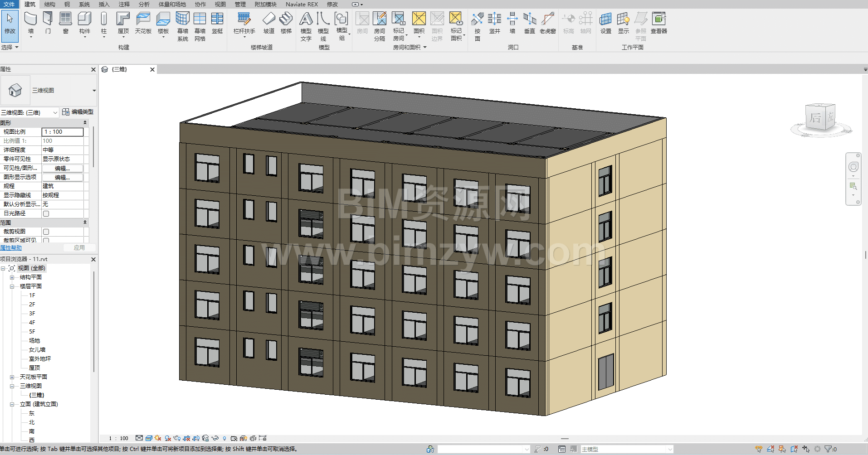868x455 pixels.
Task: Select the 面积 (Area) tool
Action: pos(419,24)
